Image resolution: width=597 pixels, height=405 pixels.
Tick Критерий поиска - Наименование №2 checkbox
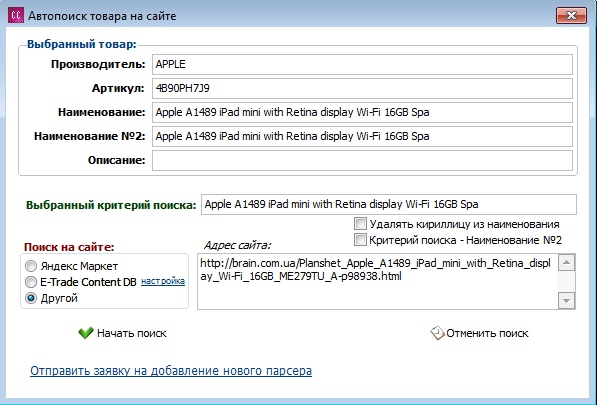tap(360, 240)
